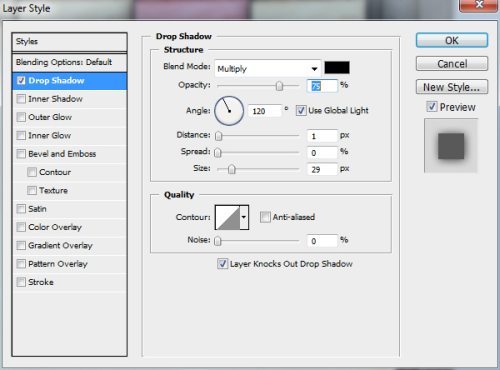Open the Gradient Overlay settings
500x370 pixels.
(60, 245)
